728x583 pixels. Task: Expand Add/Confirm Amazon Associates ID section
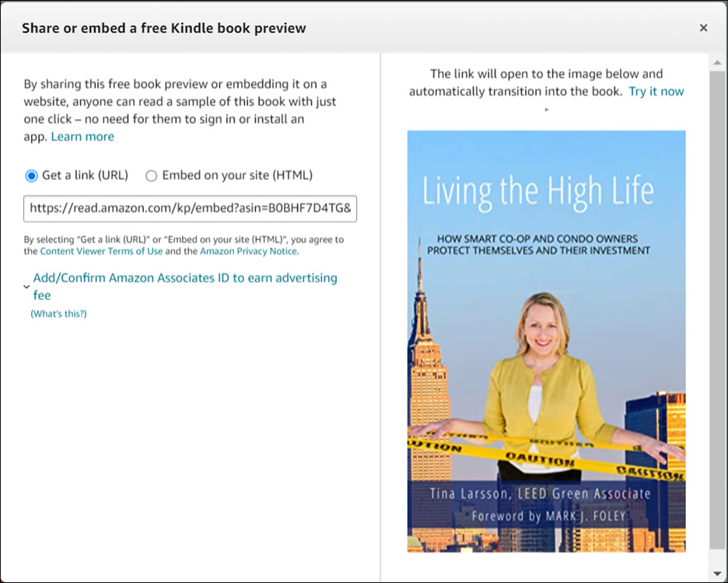coord(185,286)
